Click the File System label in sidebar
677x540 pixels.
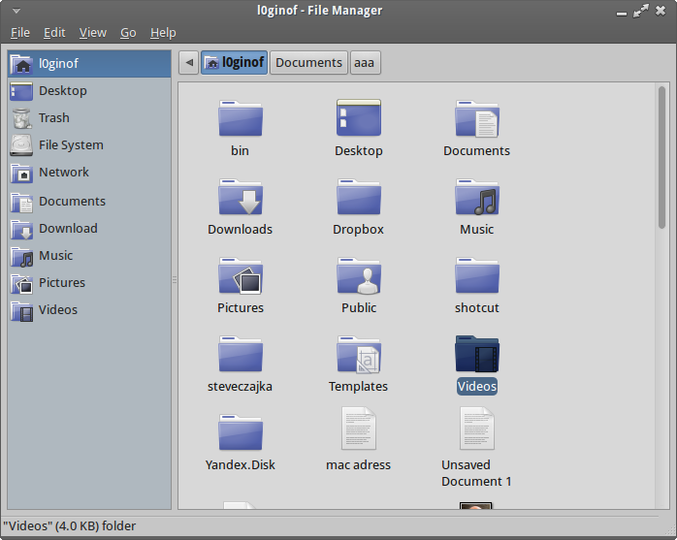[71, 145]
